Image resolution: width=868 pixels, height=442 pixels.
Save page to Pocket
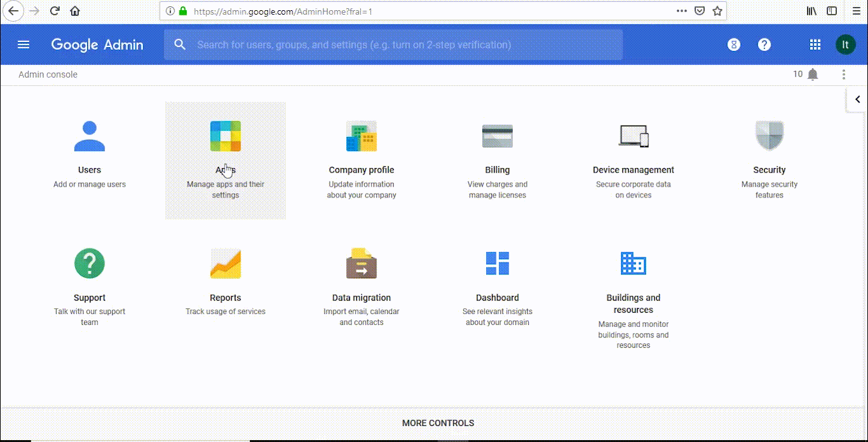click(699, 11)
